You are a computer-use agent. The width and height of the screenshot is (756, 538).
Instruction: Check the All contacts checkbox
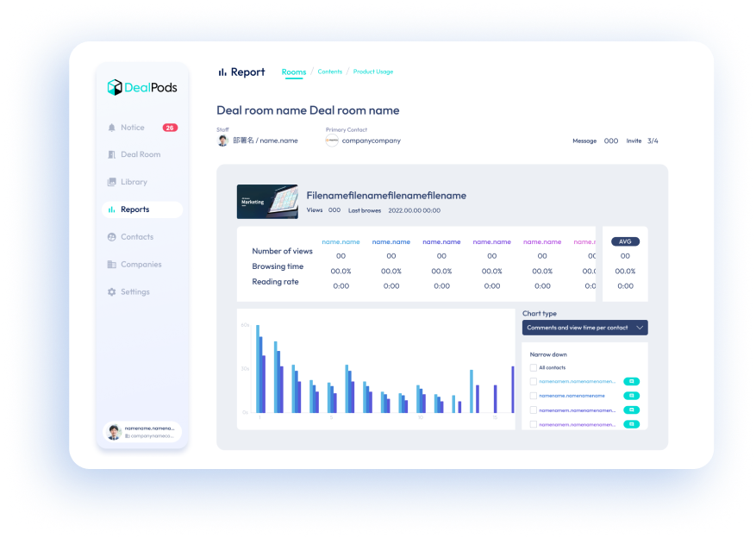[533, 368]
